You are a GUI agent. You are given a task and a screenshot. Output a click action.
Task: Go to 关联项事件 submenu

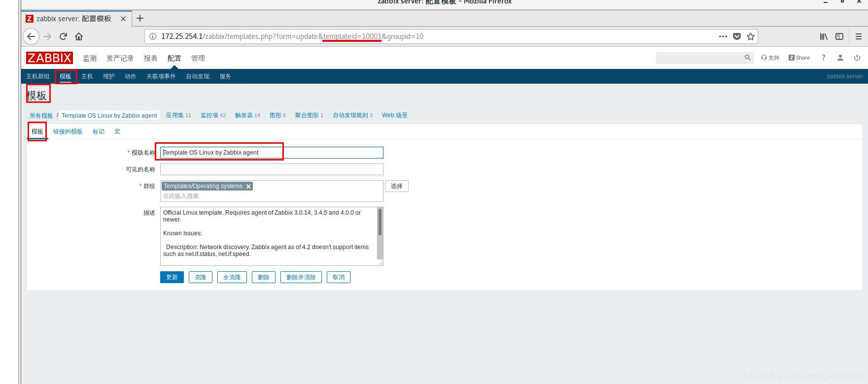click(161, 76)
